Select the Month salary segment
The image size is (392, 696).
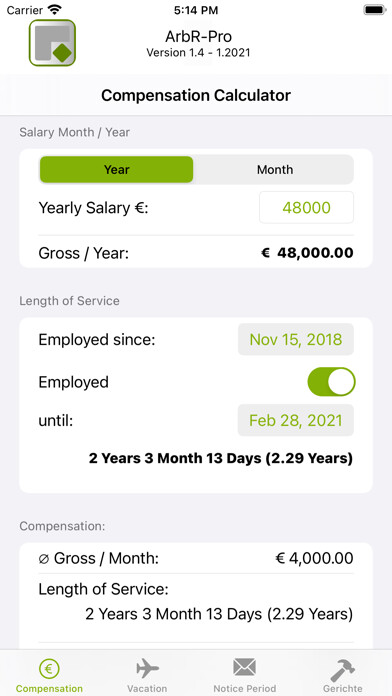click(x=275, y=170)
